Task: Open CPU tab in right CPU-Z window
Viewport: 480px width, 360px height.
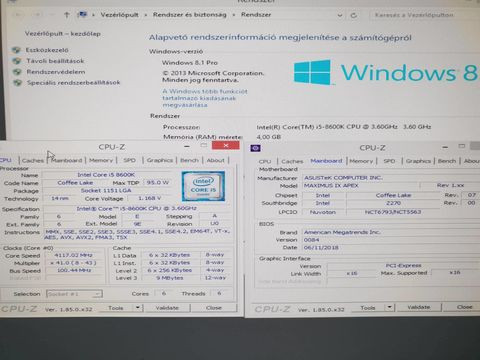Action: [265, 161]
